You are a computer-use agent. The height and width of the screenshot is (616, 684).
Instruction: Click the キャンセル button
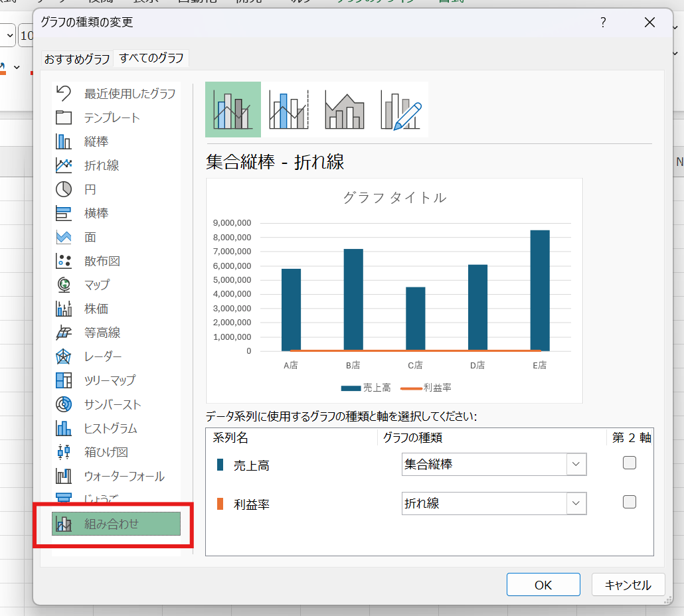click(x=628, y=585)
